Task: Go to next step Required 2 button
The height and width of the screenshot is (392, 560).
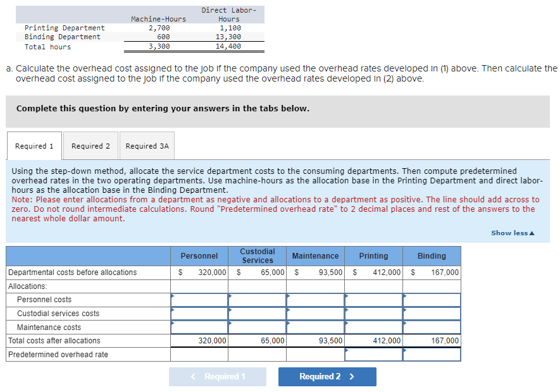Action: coord(327,377)
